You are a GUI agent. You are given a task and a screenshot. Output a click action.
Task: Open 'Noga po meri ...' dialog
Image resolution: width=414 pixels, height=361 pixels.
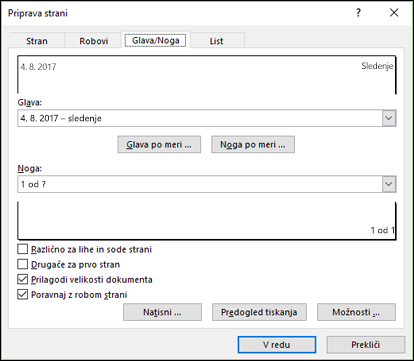point(253,144)
